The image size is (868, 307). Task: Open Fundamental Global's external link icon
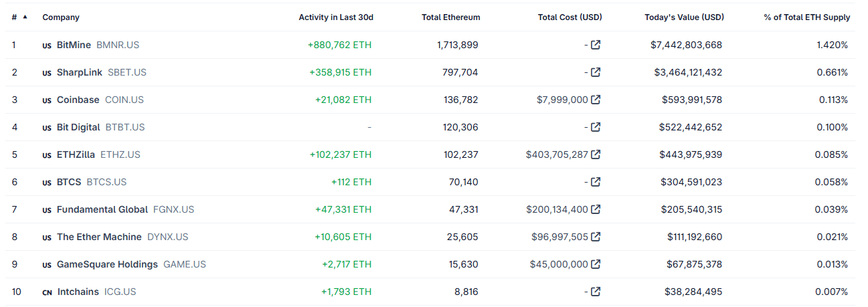(596, 209)
